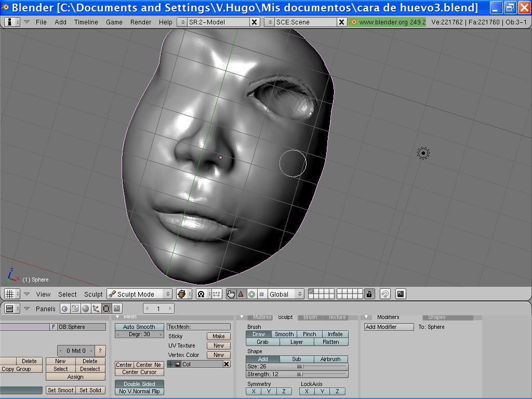Switch to the Shading context sphere icon
Viewport: 532px width, 399px height.
coord(86,309)
